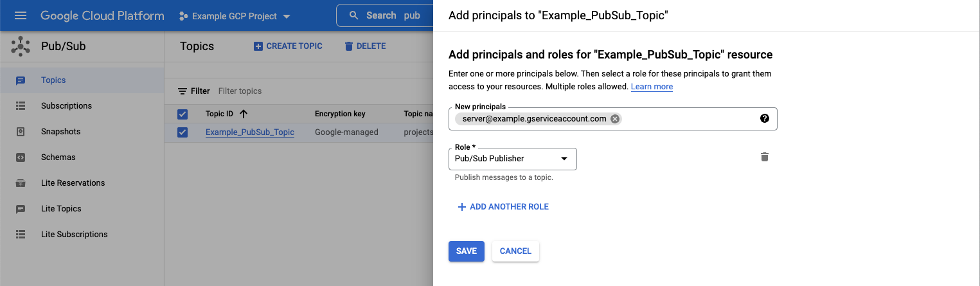Click the Schemas code icon
The height and width of the screenshot is (286, 980).
(x=21, y=157)
